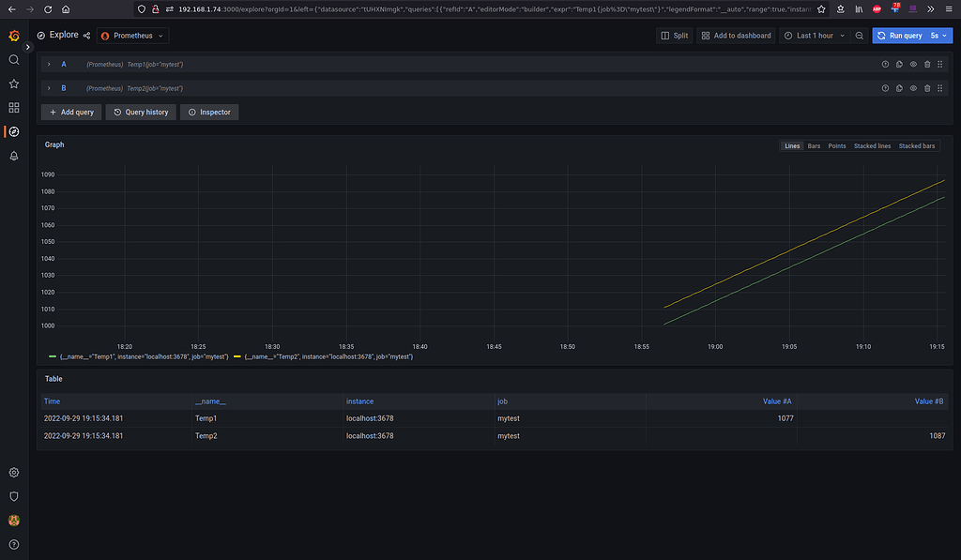Open Query history
Viewport: 961px width, 560px height.
pyautogui.click(x=140, y=112)
